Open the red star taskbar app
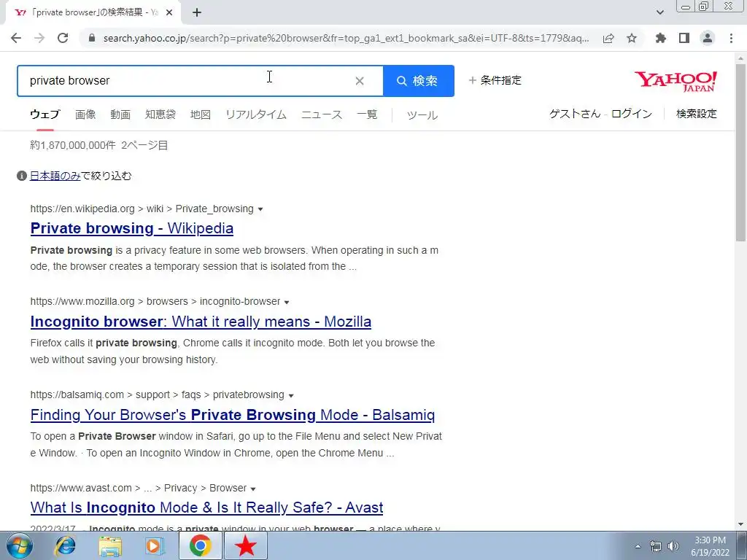This screenshot has height=560, width=747. pos(246,545)
